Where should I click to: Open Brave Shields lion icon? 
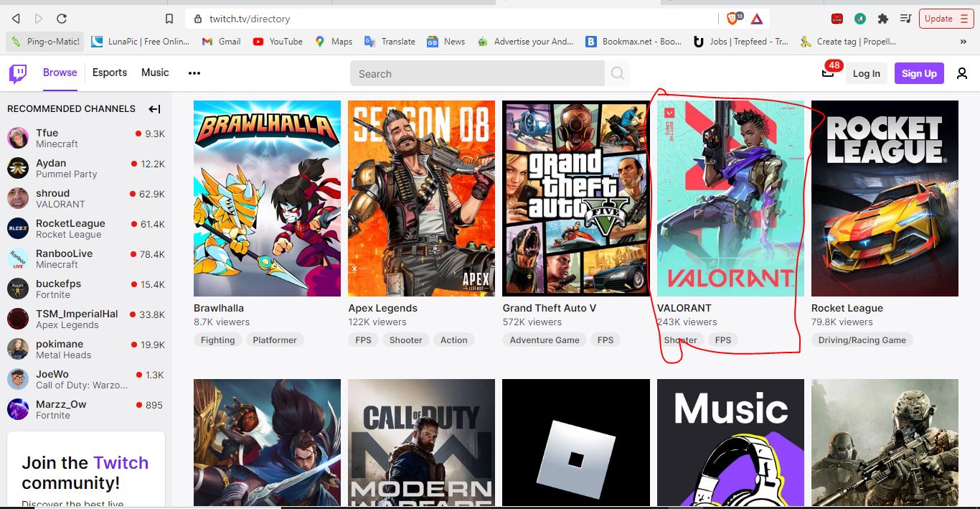point(732,19)
